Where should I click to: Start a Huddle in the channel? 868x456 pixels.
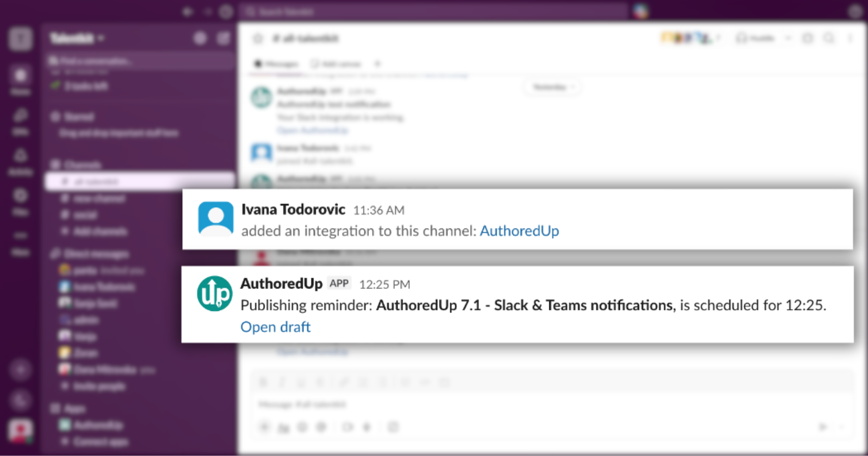[756, 39]
